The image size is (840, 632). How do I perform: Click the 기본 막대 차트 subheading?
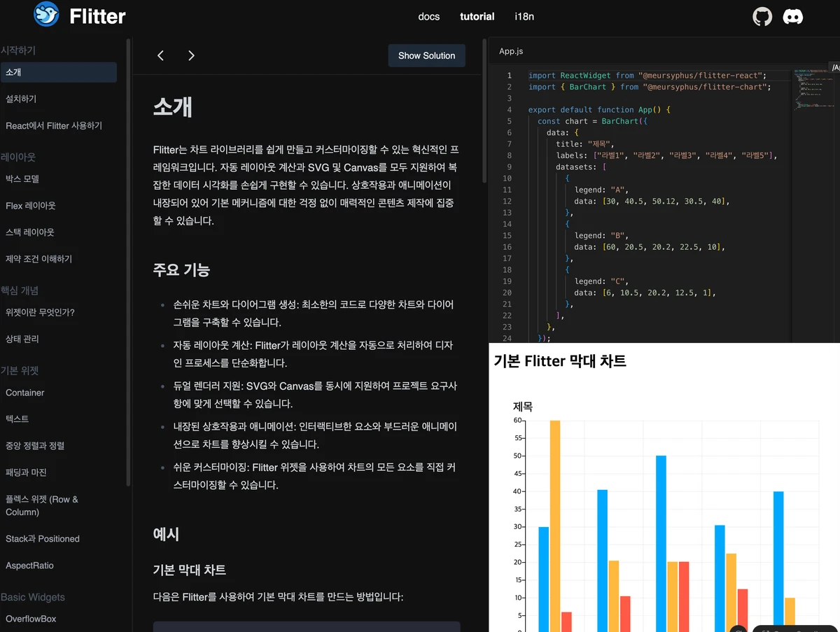(189, 570)
